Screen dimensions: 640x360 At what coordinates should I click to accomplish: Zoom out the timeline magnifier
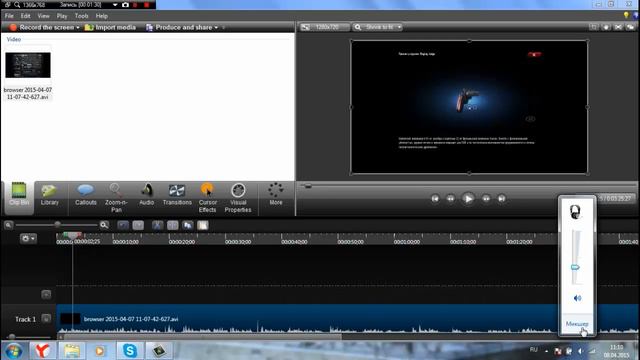pyautogui.click(x=9, y=225)
